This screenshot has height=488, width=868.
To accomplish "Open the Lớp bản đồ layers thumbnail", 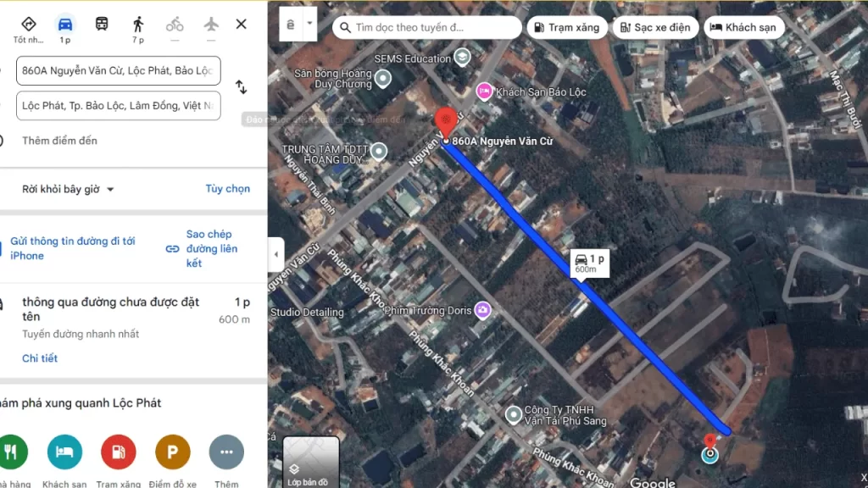I will (x=310, y=462).
